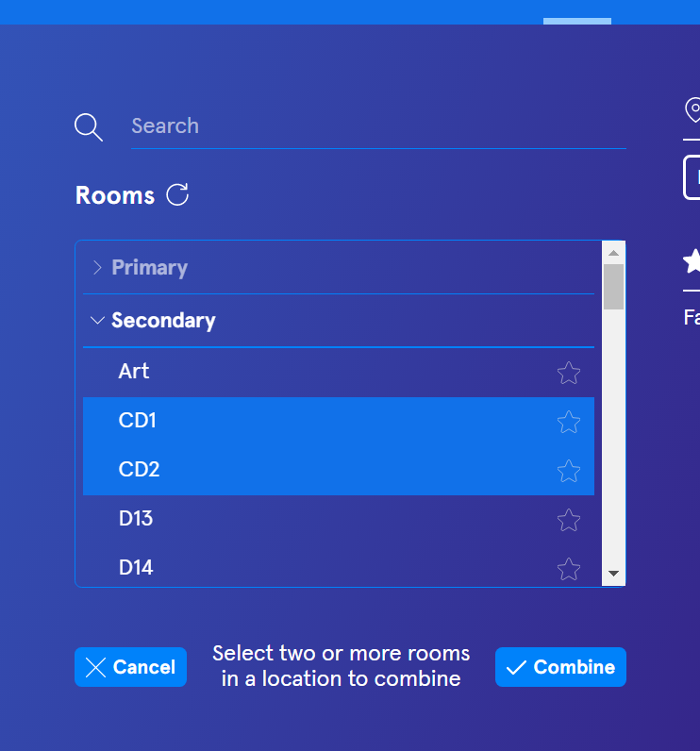Click into the Search field
Image resolution: width=700 pixels, height=751 pixels.
point(377,126)
